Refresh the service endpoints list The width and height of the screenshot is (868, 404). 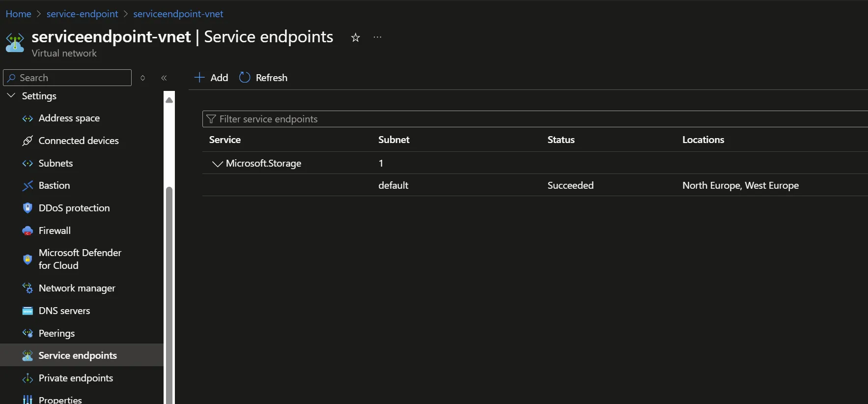263,78
